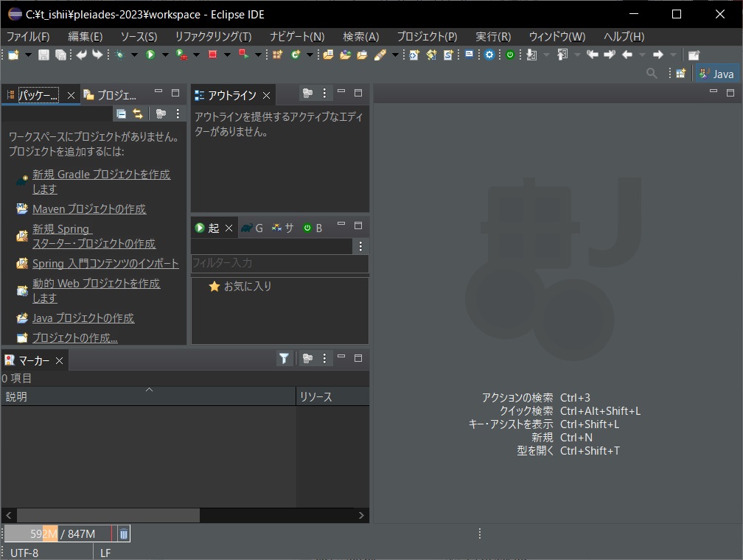Viewport: 743px width, 560px height.
Task: Click the Debug bug icon
Action: (120, 55)
